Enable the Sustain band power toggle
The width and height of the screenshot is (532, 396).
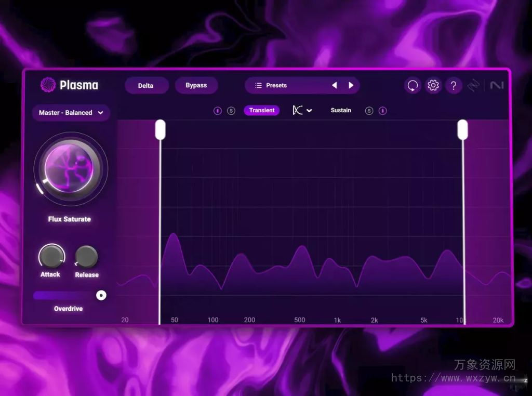pos(383,110)
